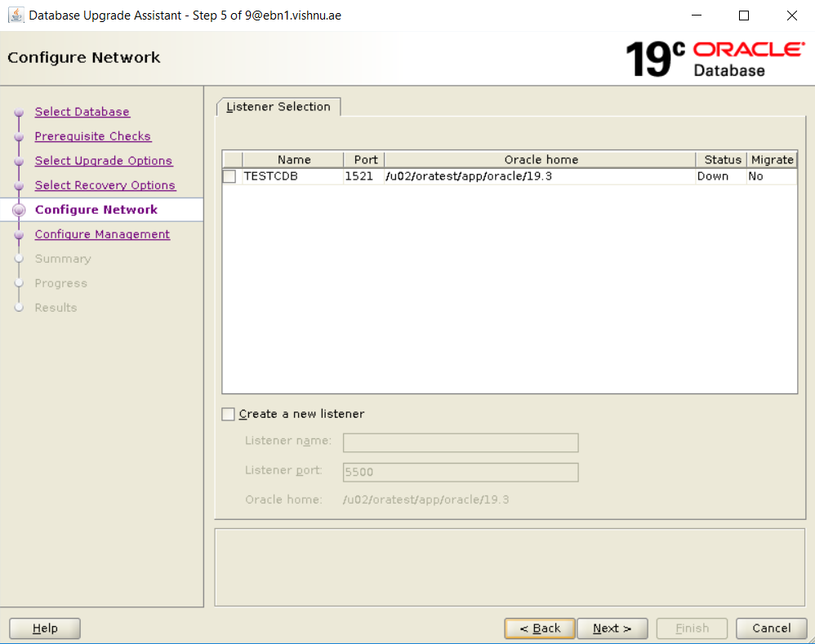Go to Select Upgrade Options step
The height and width of the screenshot is (644, 815).
point(104,161)
